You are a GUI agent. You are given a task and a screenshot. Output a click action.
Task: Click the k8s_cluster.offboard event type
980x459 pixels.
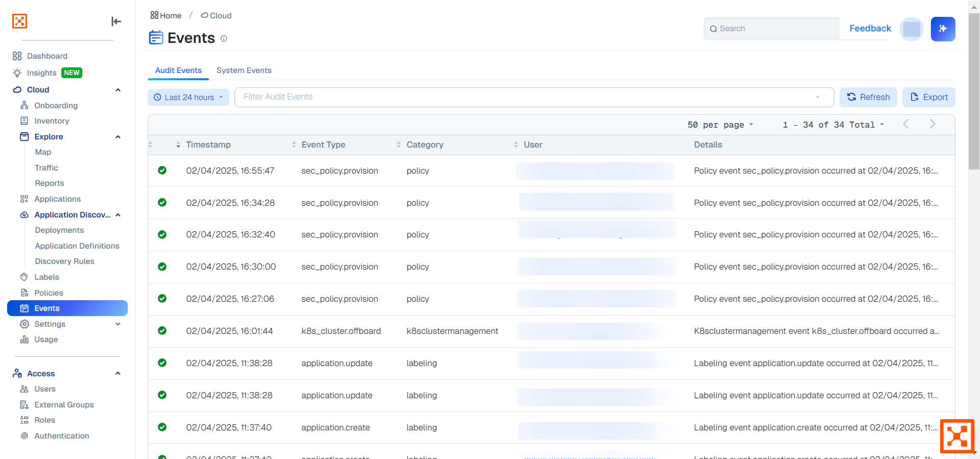(341, 331)
